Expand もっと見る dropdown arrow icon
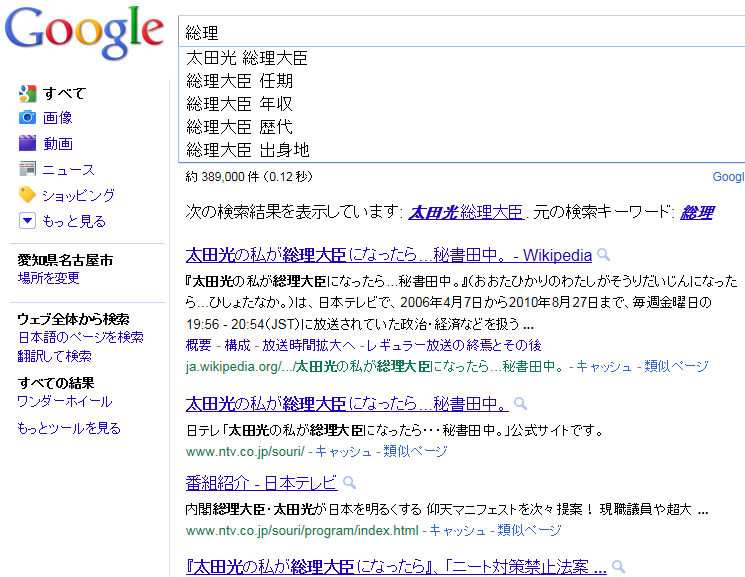The height and width of the screenshot is (577, 745). tap(28, 221)
